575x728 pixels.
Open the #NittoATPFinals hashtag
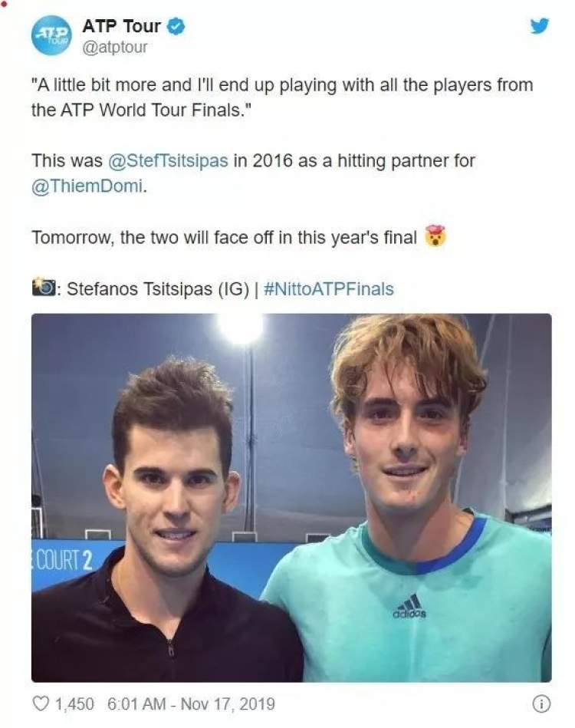tap(329, 288)
